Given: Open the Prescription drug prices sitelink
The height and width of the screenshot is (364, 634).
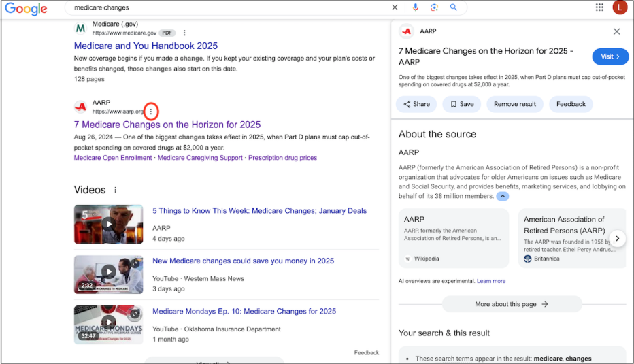Looking at the screenshot, I should [x=282, y=158].
